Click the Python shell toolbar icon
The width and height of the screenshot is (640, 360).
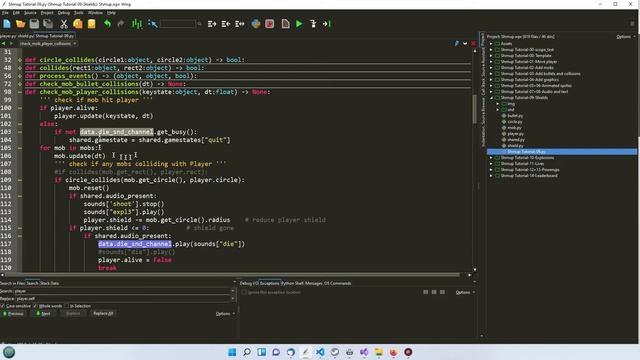coord(256,24)
